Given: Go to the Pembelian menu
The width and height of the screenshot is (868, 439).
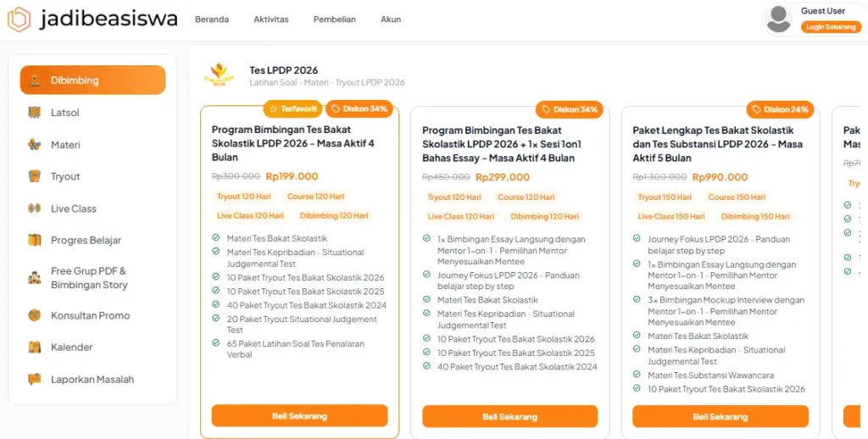Looking at the screenshot, I should pyautogui.click(x=334, y=19).
